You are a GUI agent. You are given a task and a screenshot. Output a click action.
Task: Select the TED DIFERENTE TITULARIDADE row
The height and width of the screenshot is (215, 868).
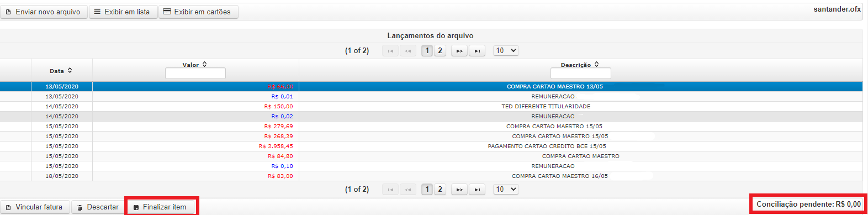click(x=431, y=106)
